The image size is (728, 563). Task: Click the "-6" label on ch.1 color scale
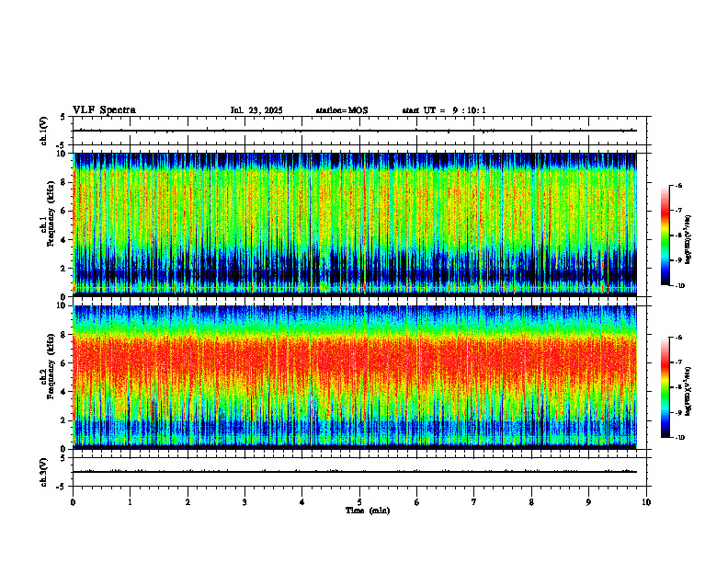(678, 185)
